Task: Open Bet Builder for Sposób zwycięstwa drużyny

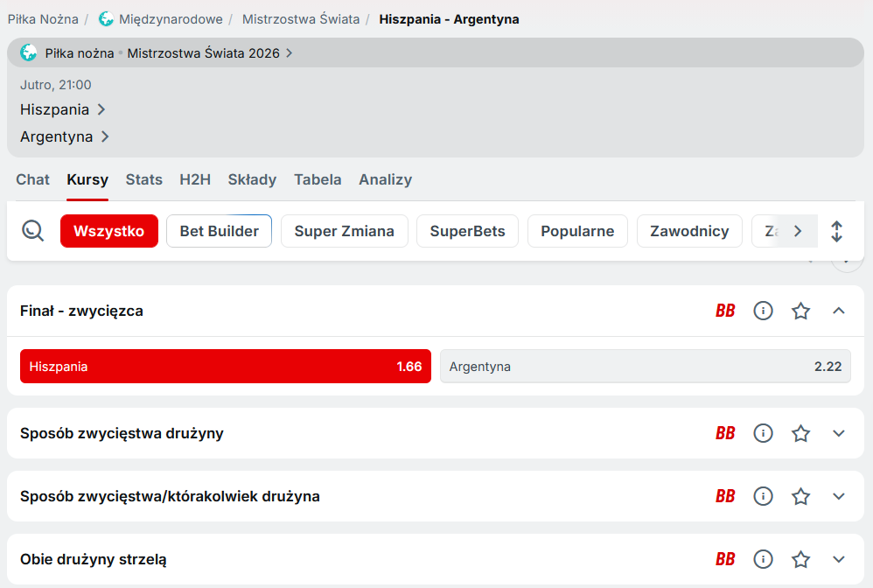Action: point(725,433)
